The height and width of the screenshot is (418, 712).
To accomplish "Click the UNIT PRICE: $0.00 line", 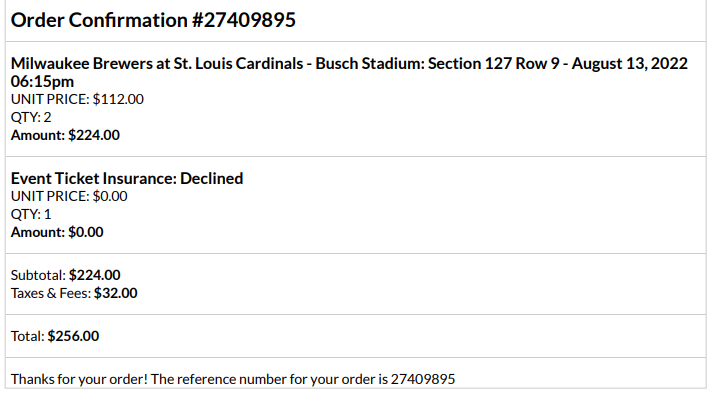I will (x=69, y=196).
